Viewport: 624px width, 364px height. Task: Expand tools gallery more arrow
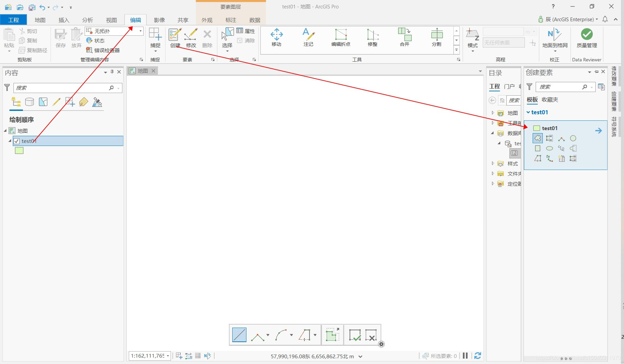pos(456,50)
